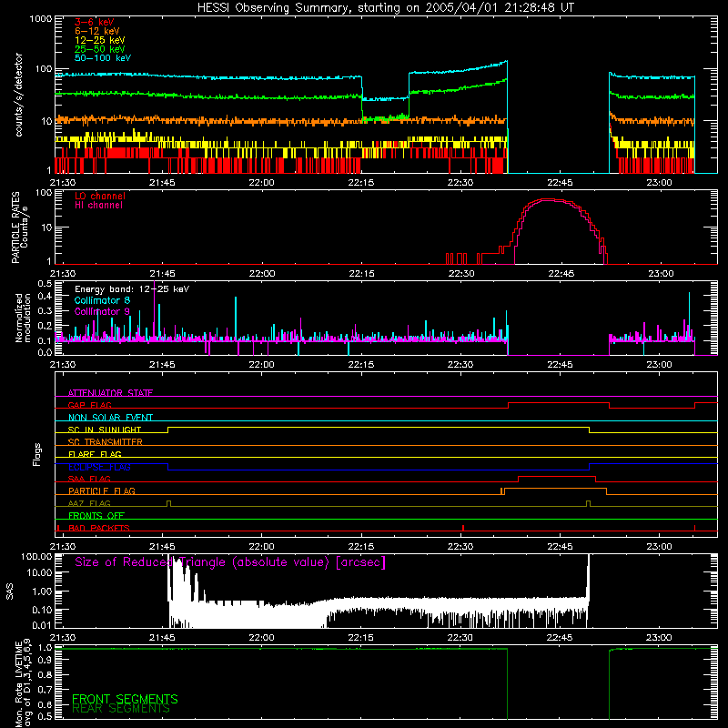Viewport: 728px width, 728px height.
Task: Click the HESSI Observing Summary title text
Action: point(385,8)
